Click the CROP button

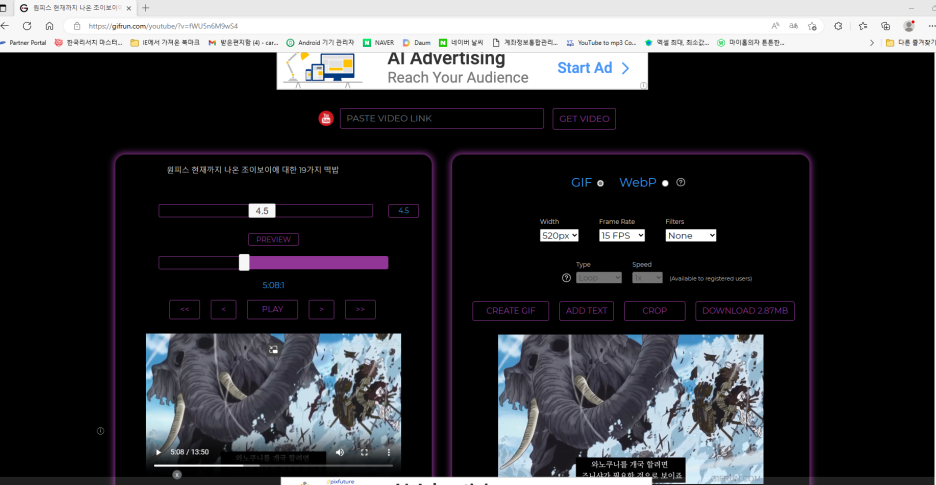[x=655, y=311]
